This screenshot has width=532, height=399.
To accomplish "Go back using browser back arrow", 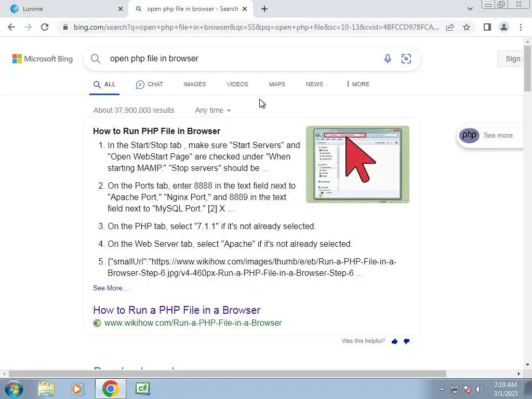I will [11, 27].
